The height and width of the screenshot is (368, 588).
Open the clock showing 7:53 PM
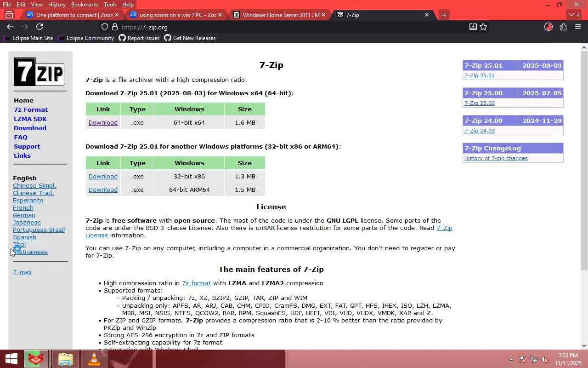(x=568, y=359)
